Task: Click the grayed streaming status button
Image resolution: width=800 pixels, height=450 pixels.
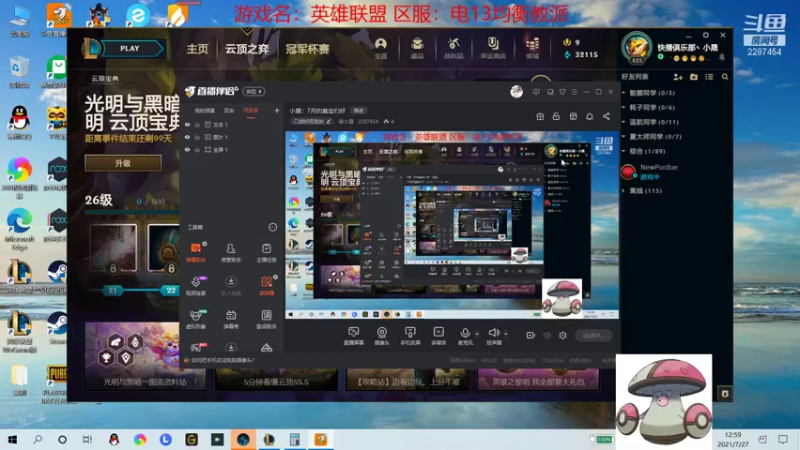Action: tap(593, 335)
